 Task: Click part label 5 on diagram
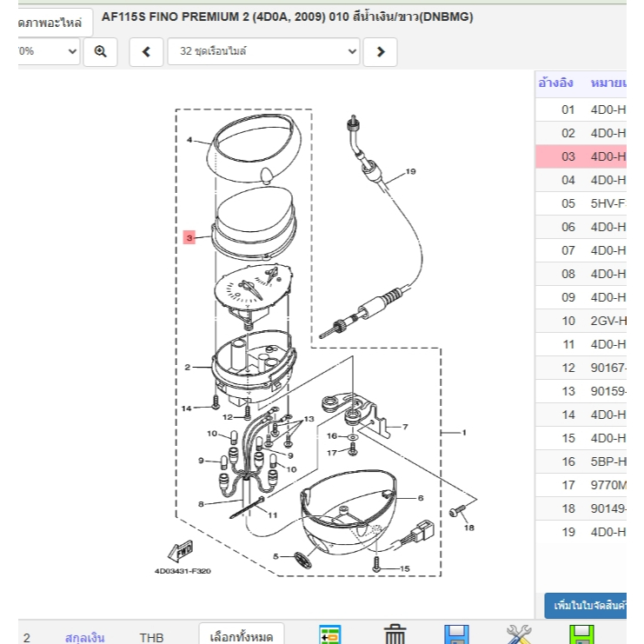[x=276, y=556]
